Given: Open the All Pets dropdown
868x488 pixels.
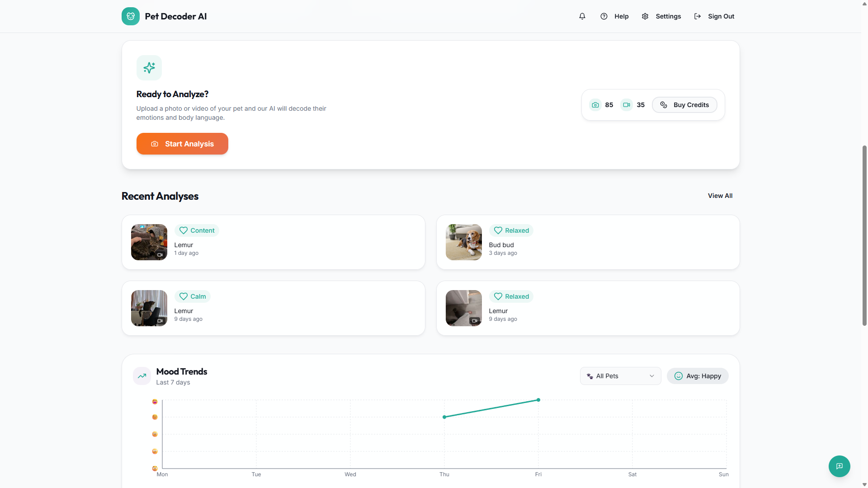Looking at the screenshot, I should [x=620, y=375].
